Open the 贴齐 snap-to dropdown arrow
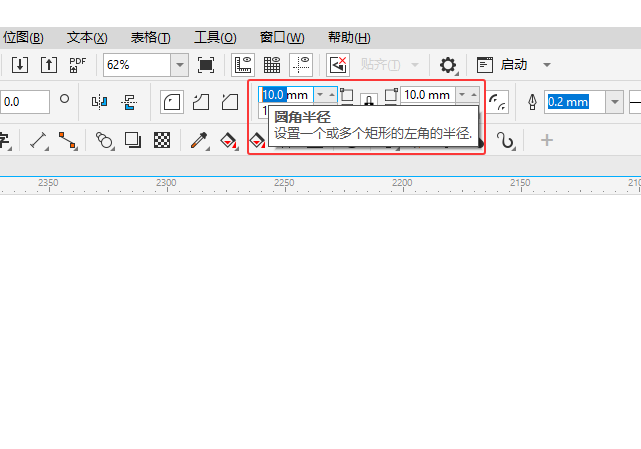Screen dimensions: 641x449 click(x=415, y=65)
